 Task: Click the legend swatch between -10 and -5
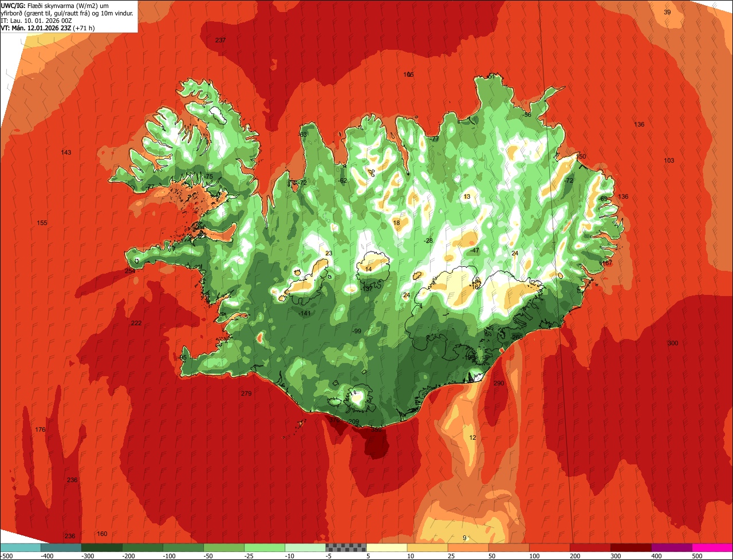[305, 547]
